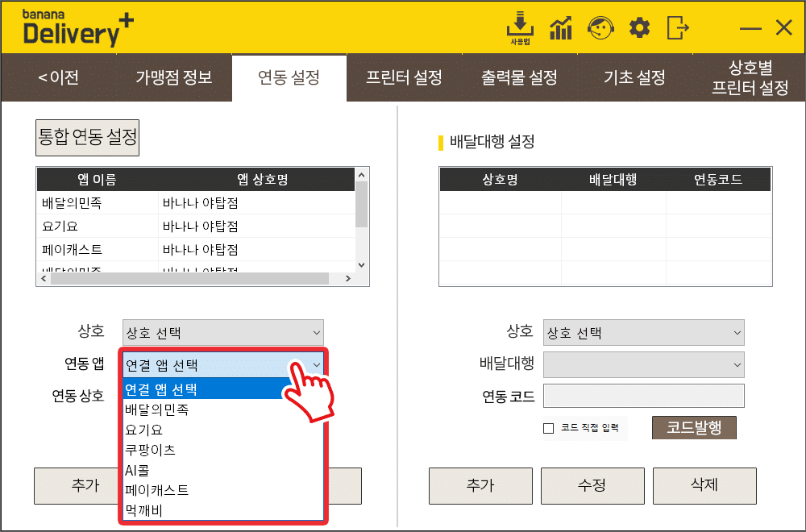806x532 pixels.
Task: Open the 배달대행 combo box
Action: click(643, 364)
